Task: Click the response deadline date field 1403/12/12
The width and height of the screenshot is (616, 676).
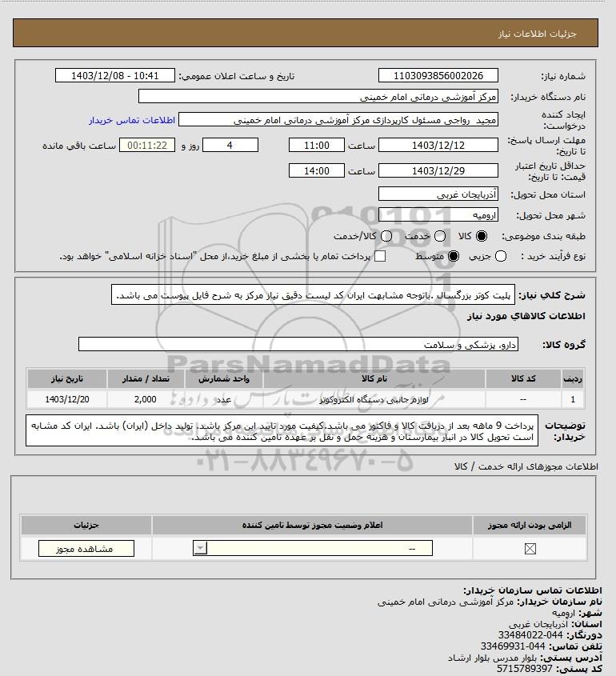Action: point(438,146)
